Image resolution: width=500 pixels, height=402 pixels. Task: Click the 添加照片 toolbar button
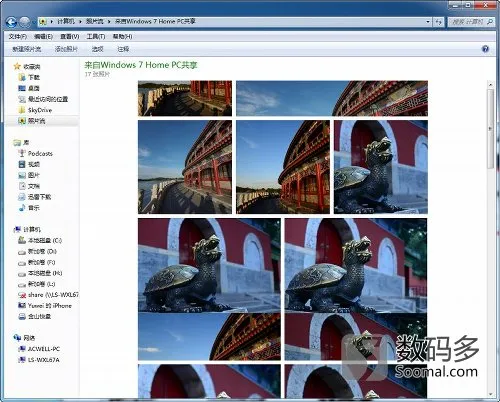pos(66,49)
